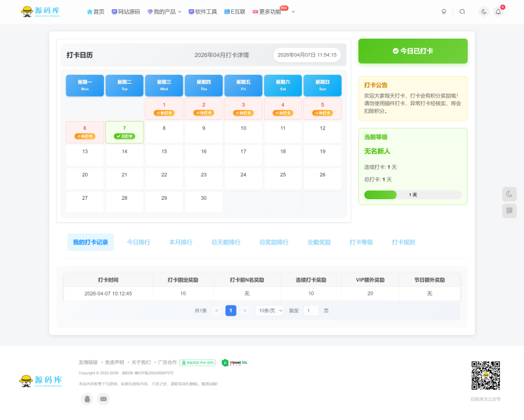
Task: Toggle dark mode via the moon icon
Action: [x=483, y=11]
